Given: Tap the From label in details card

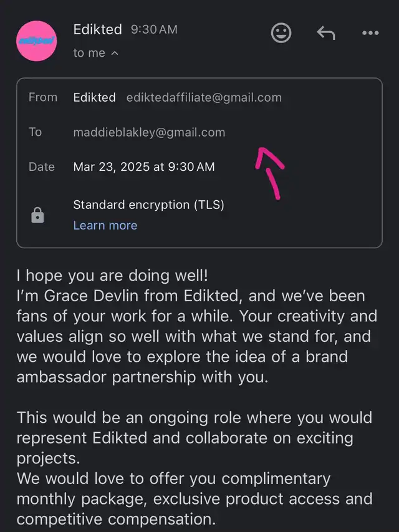Looking at the screenshot, I should point(43,97).
